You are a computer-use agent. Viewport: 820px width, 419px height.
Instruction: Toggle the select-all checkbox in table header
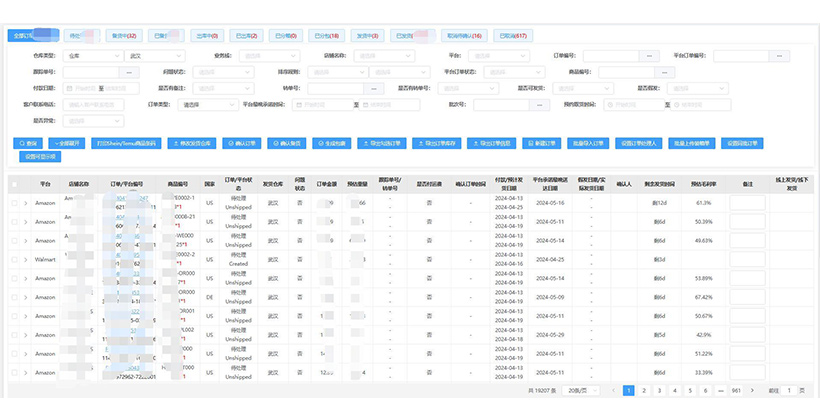pyautogui.click(x=15, y=185)
